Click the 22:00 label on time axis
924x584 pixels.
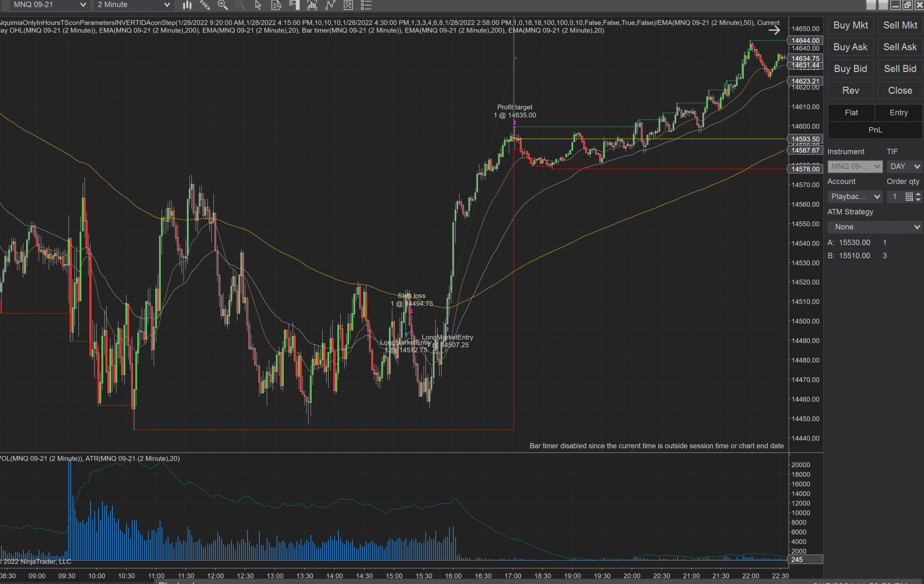pyautogui.click(x=751, y=576)
